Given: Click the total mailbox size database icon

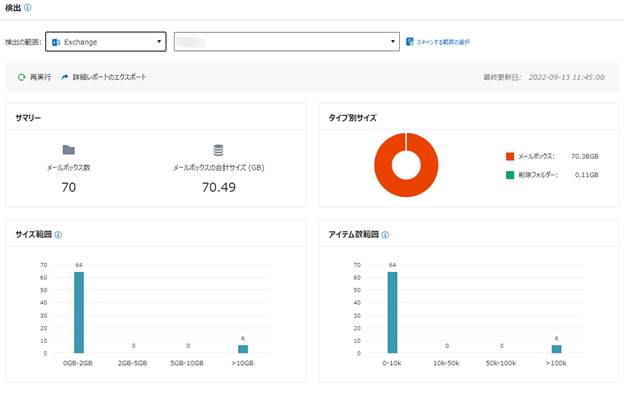Looking at the screenshot, I should click(218, 150).
